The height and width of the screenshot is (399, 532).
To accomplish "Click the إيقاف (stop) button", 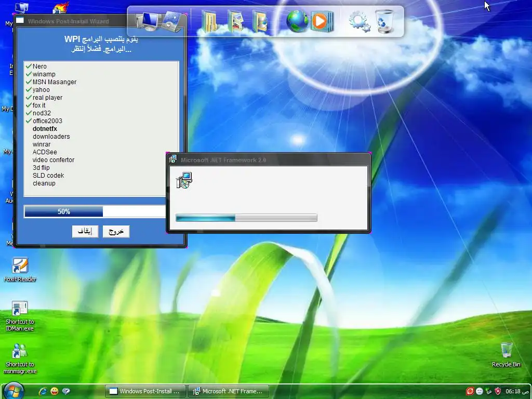I will coord(85,231).
